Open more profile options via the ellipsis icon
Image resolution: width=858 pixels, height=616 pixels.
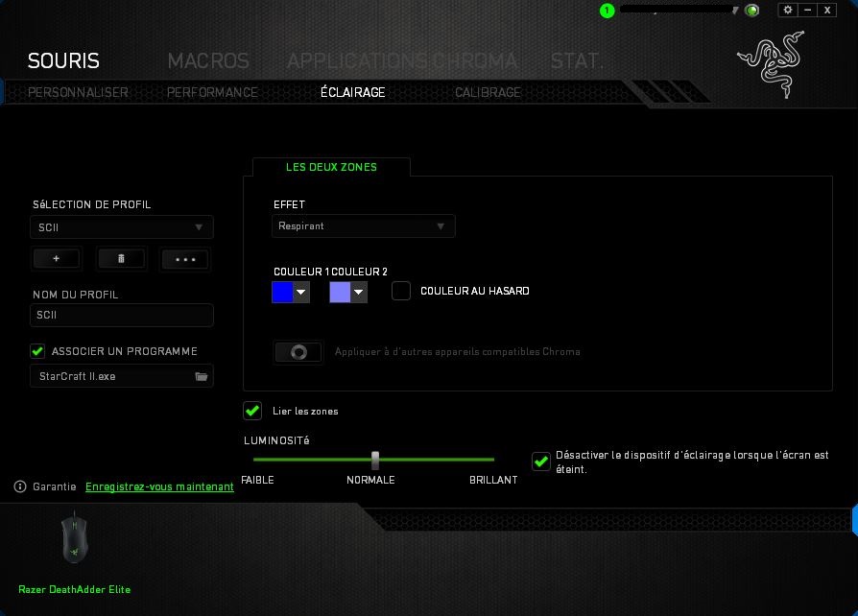click(x=184, y=258)
